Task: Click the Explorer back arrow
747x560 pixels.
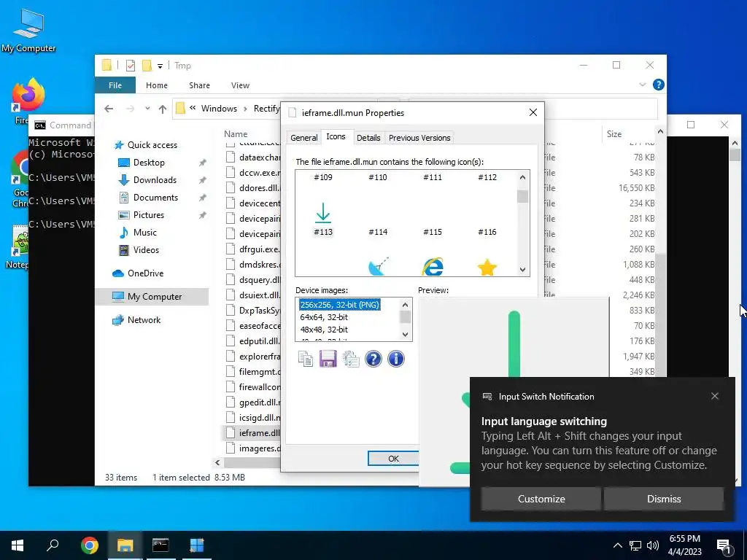Action: coord(109,109)
